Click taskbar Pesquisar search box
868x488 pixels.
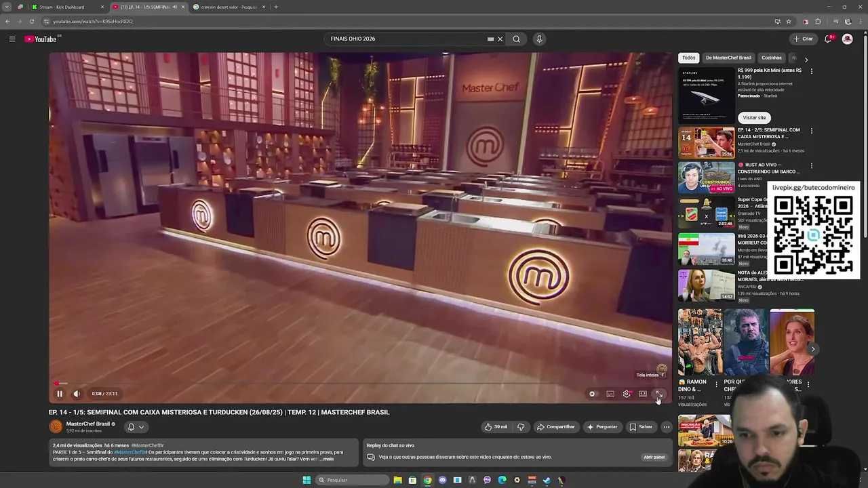353,480
